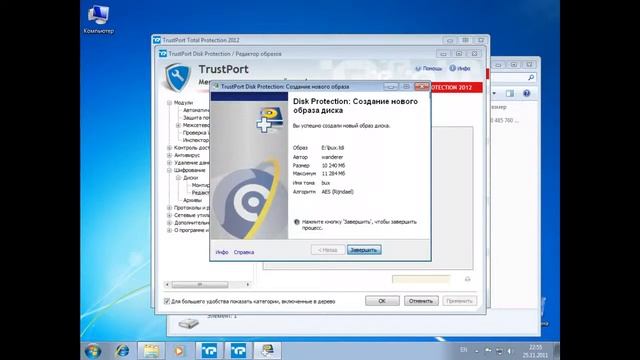Click the EN language indicator
640x360 pixels.
click(x=464, y=350)
